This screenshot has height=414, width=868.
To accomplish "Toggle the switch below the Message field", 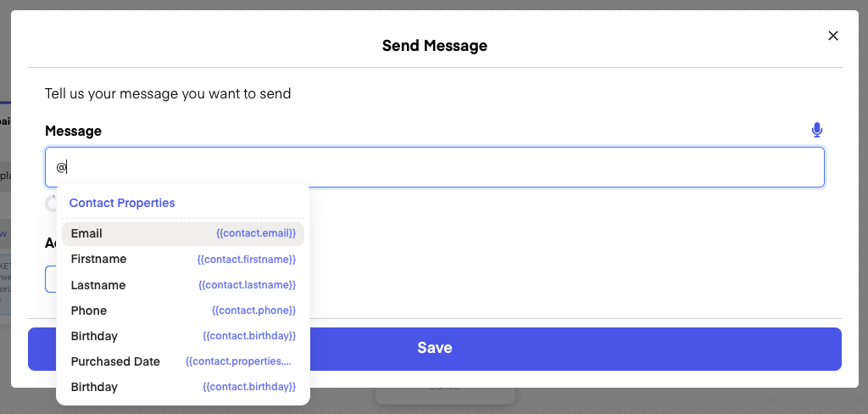I will tap(52, 204).
